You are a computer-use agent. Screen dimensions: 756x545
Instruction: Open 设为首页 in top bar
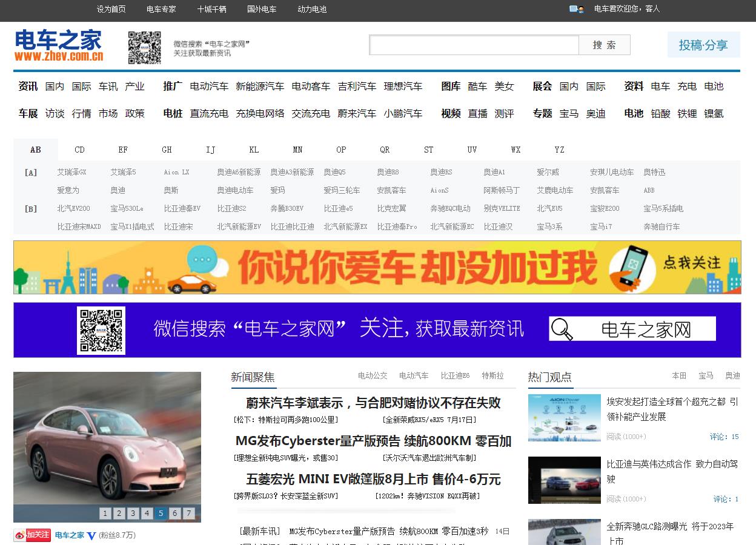pos(111,9)
